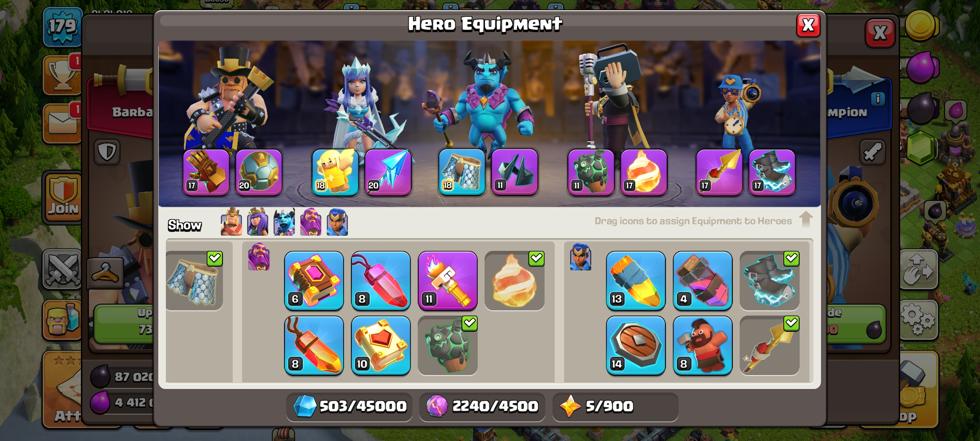Filter equipment by Royal Champion
The image size is (980, 441).
click(337, 222)
